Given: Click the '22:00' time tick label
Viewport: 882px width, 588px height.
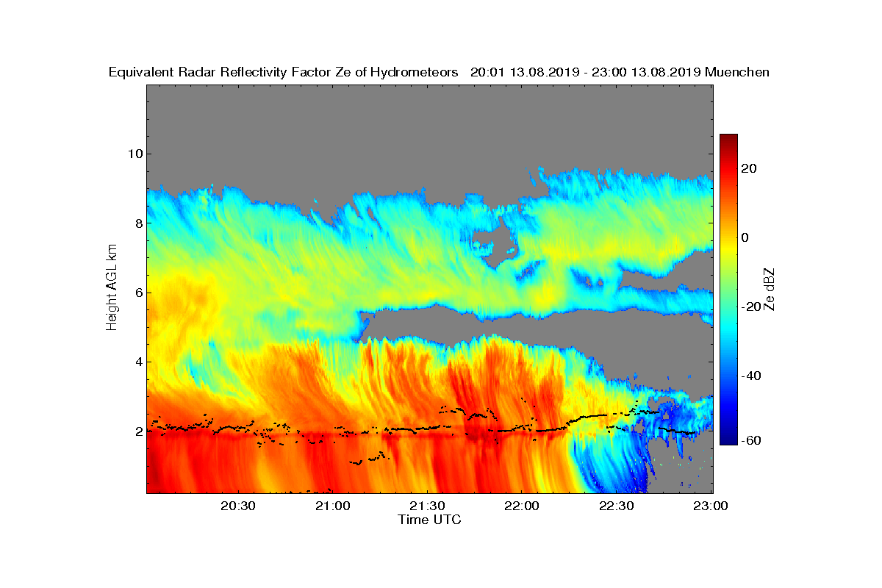Looking at the screenshot, I should coord(522,506).
